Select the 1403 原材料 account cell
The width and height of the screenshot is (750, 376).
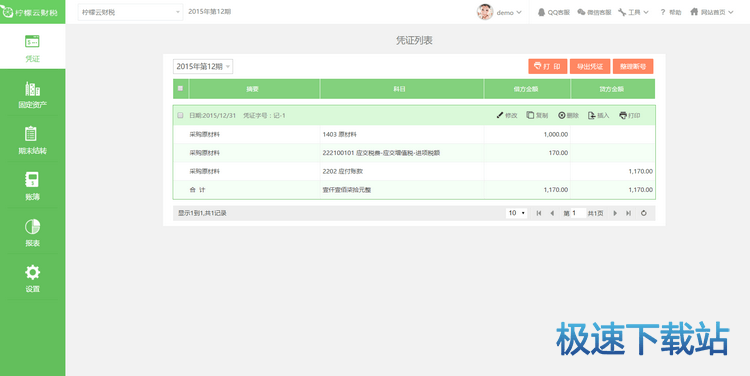(402, 134)
